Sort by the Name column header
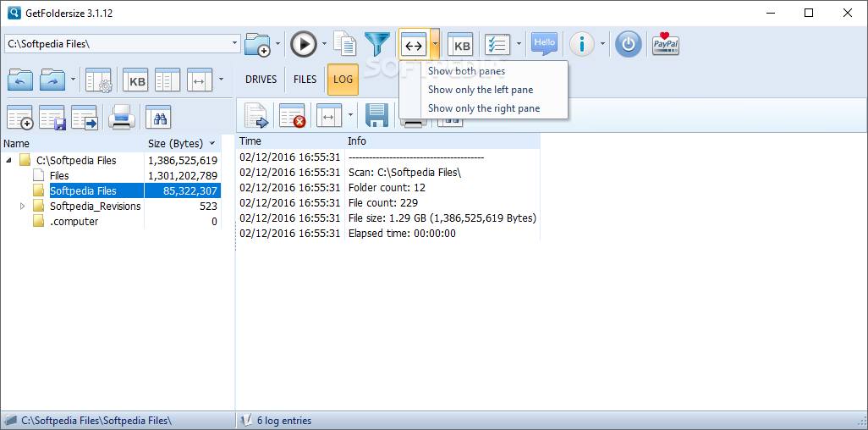 pyautogui.click(x=73, y=144)
